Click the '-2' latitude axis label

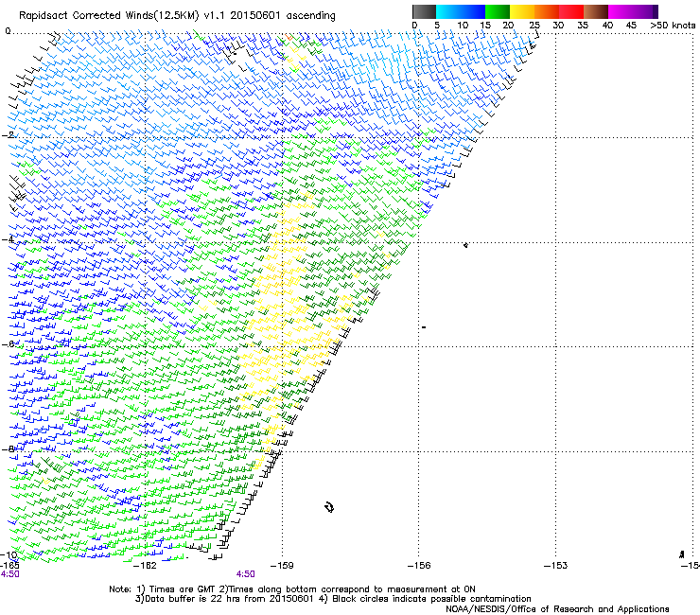tap(8, 135)
